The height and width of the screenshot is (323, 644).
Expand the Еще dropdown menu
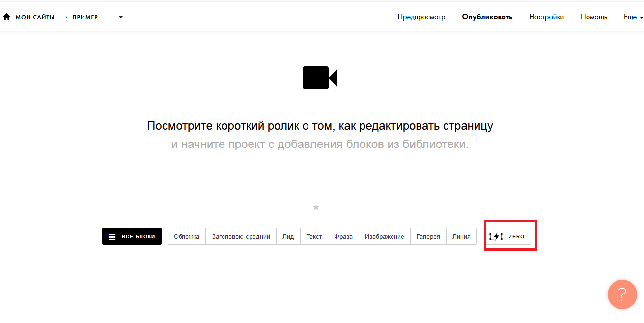633,17
